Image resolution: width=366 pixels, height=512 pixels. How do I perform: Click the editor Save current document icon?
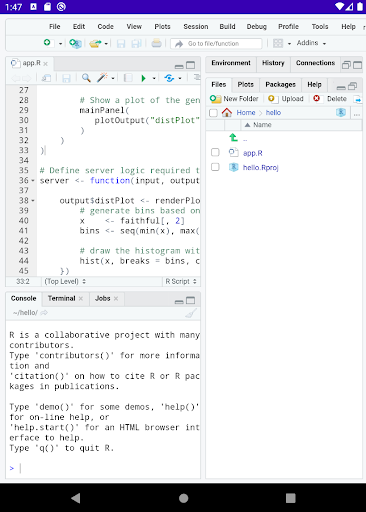pyautogui.click(x=66, y=78)
